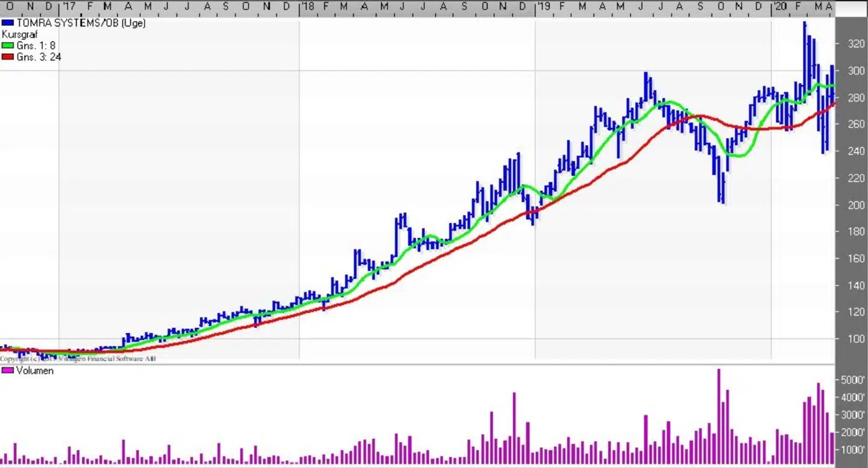The image size is (868, 468).
Task: Click the blue TOMRA SYSTEMS/OB legend swatch
Action: coord(8,23)
